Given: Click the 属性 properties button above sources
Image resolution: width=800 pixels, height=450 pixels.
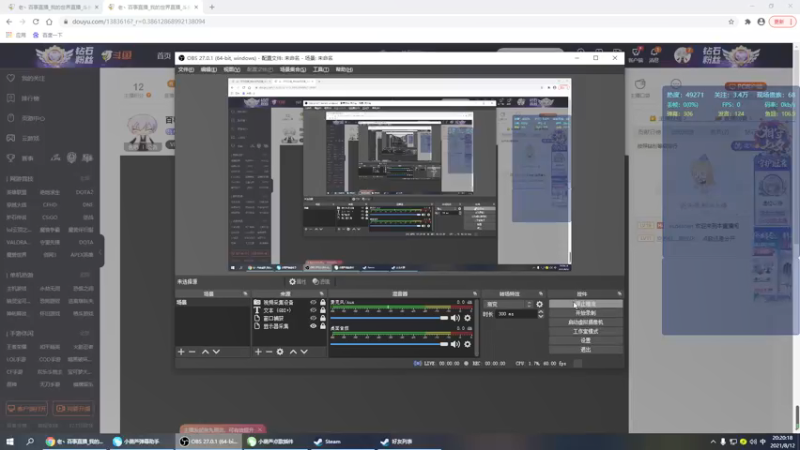Looking at the screenshot, I should click(x=297, y=282).
